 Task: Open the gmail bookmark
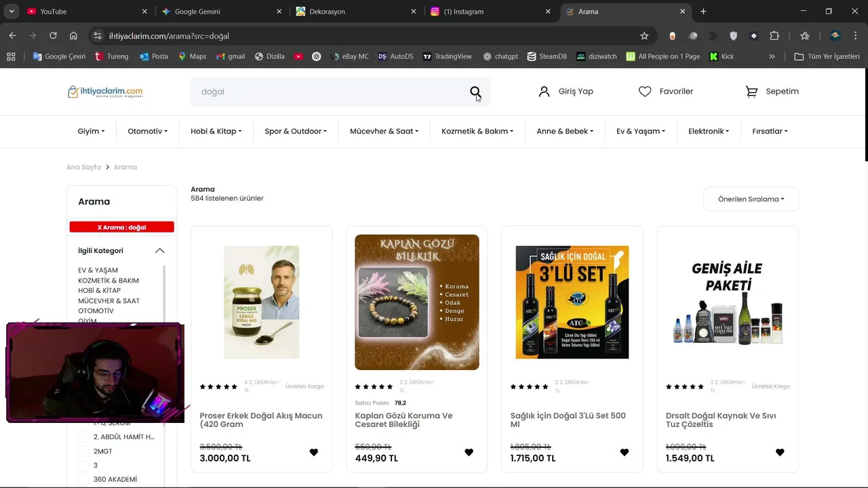[231, 56]
